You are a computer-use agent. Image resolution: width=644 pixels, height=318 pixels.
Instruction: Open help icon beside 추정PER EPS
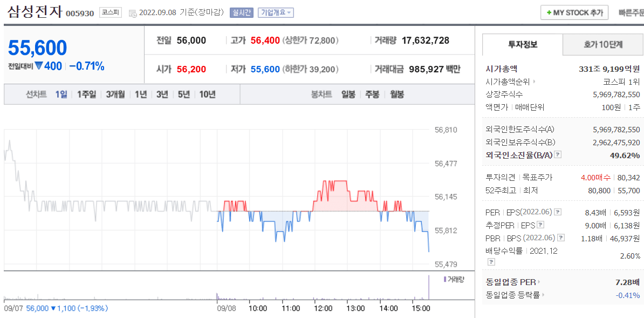click(x=541, y=225)
